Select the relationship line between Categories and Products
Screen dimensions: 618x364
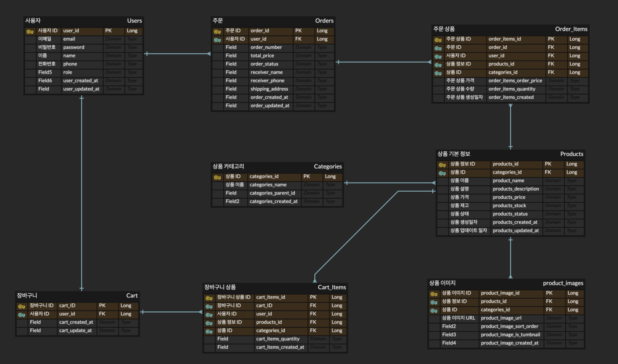390,183
